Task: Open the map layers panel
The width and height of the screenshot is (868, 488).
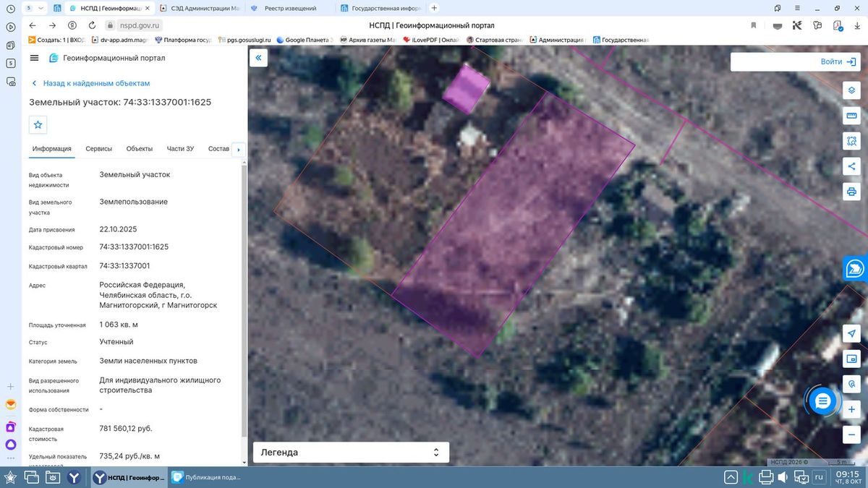Action: tap(851, 90)
